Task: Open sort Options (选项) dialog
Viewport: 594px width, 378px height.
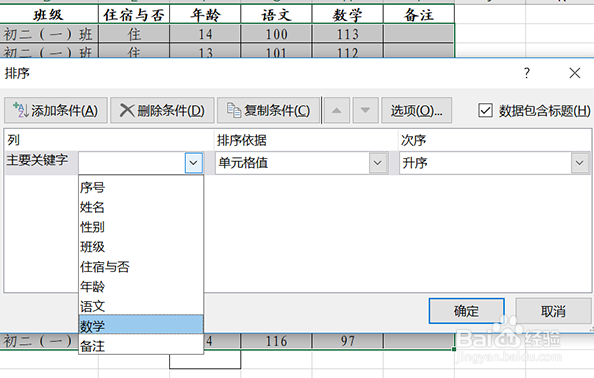Action: 416,111
